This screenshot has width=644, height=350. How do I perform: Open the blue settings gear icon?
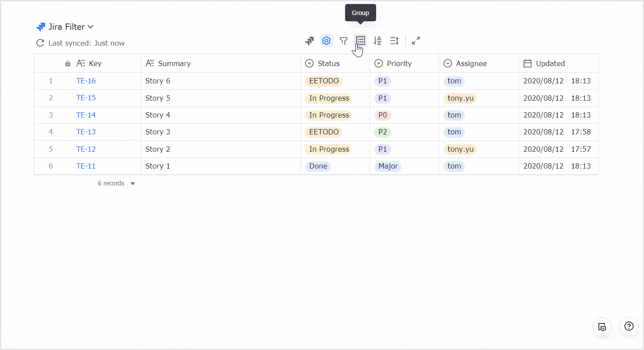coord(326,40)
